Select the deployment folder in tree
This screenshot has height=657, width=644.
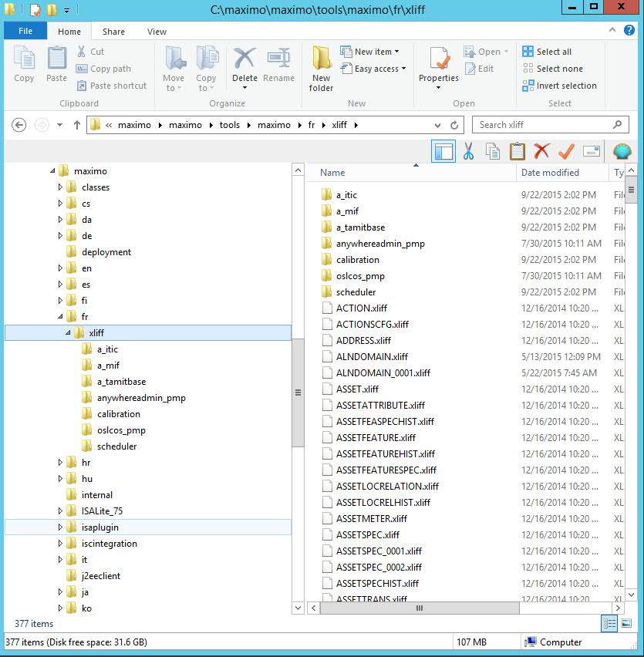(x=106, y=252)
